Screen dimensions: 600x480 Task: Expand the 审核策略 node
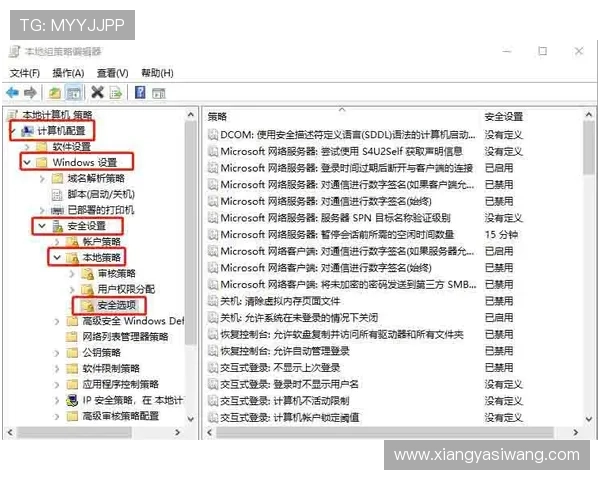click(x=72, y=273)
